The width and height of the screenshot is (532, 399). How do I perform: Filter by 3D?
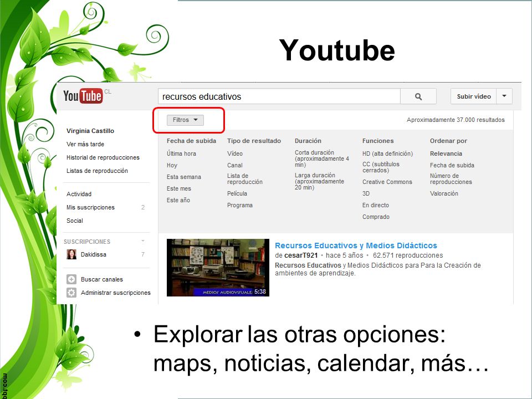tap(366, 193)
